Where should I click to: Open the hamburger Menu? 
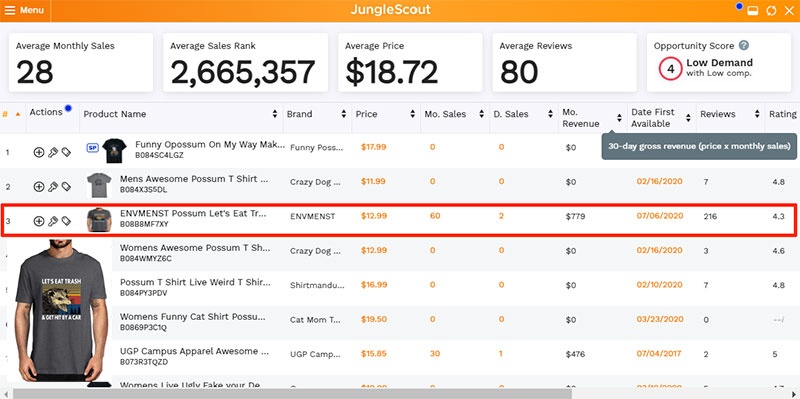coord(24,11)
